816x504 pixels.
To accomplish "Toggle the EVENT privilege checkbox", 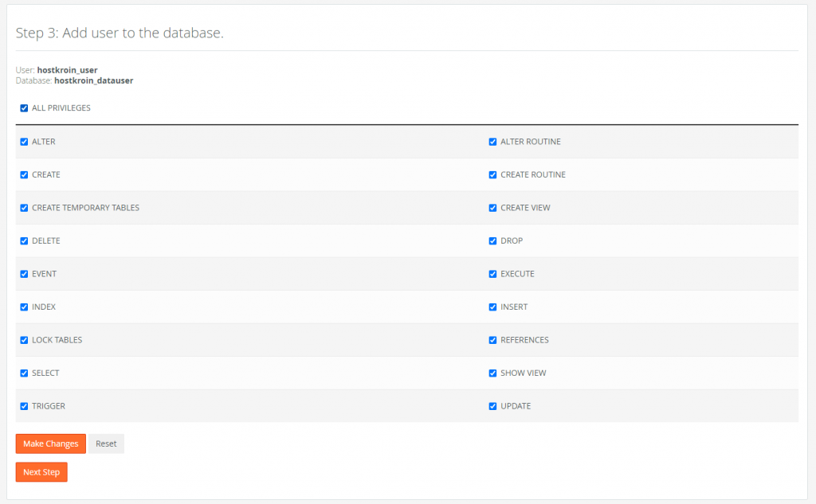I will pos(24,274).
